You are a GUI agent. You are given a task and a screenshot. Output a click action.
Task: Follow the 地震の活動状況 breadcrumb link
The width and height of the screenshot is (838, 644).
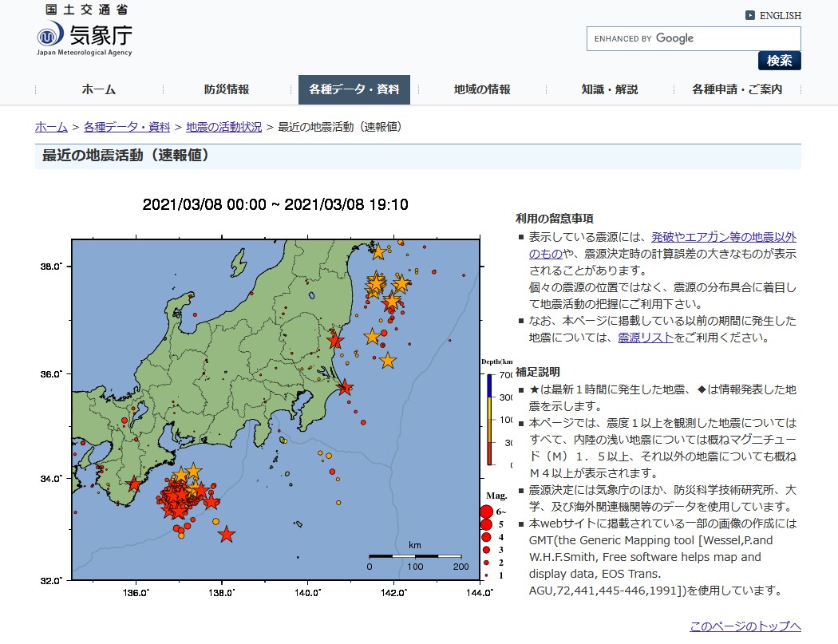pos(224,127)
